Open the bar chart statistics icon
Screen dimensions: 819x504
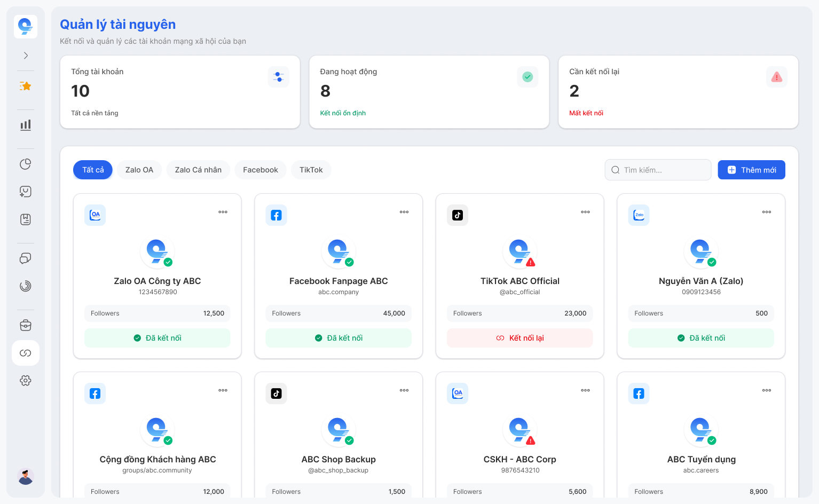click(x=26, y=125)
